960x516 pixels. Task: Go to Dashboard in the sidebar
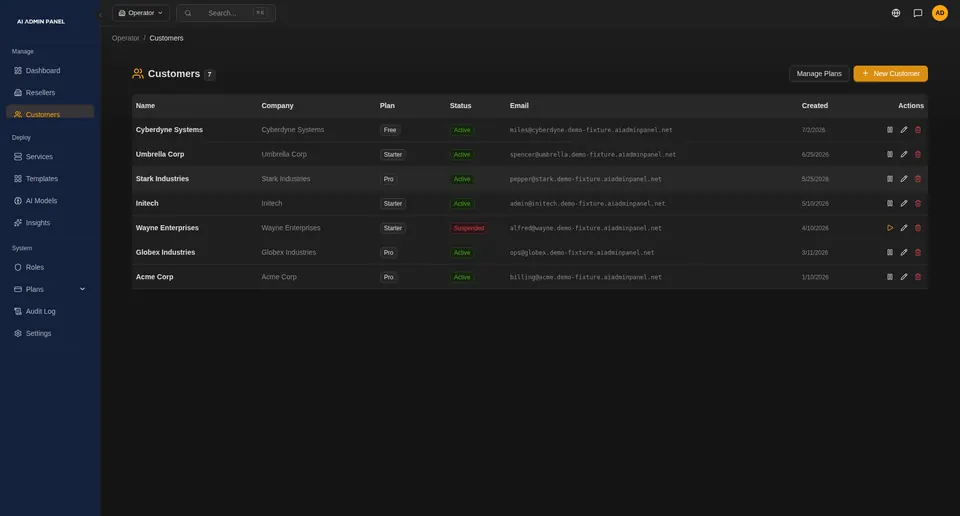point(50,70)
